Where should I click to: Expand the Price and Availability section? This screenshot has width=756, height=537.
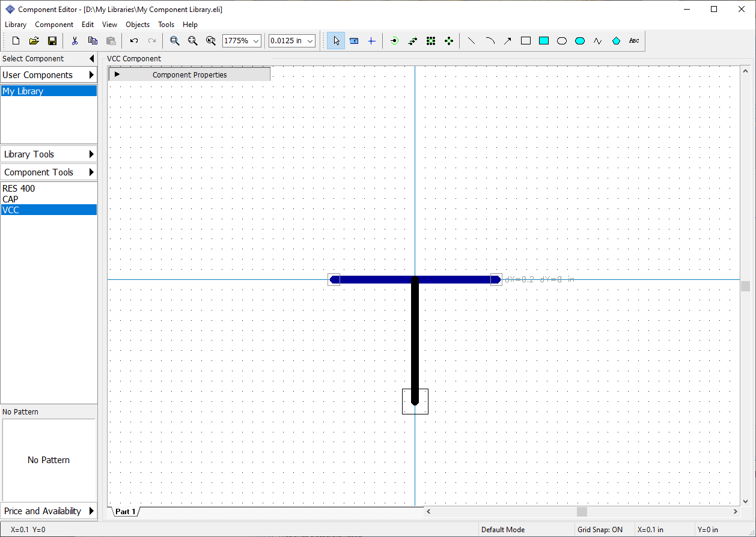click(49, 511)
